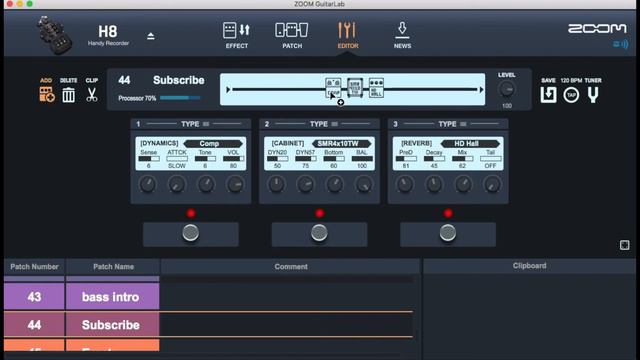Adjust the patch LEVEL knob
Image resolution: width=640 pixels, height=360 pixels.
pos(507,89)
